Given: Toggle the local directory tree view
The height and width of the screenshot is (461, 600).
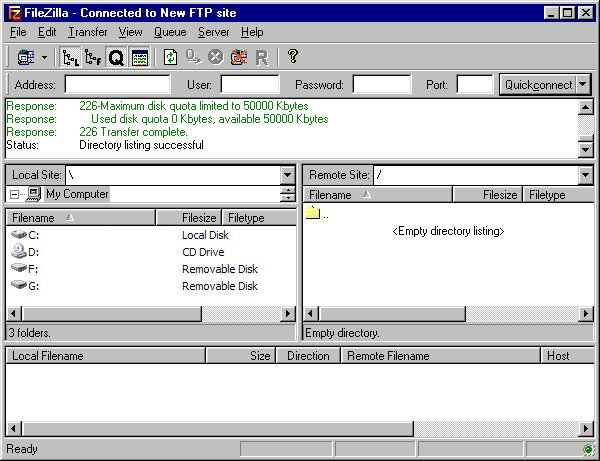Looking at the screenshot, I should tap(70, 57).
